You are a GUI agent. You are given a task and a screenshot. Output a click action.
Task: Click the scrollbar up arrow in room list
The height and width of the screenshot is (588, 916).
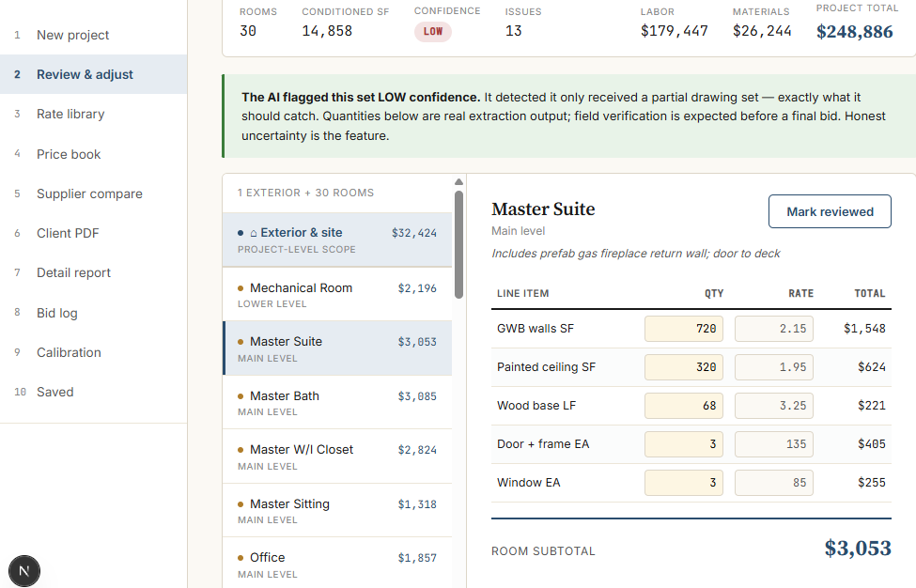click(x=458, y=181)
